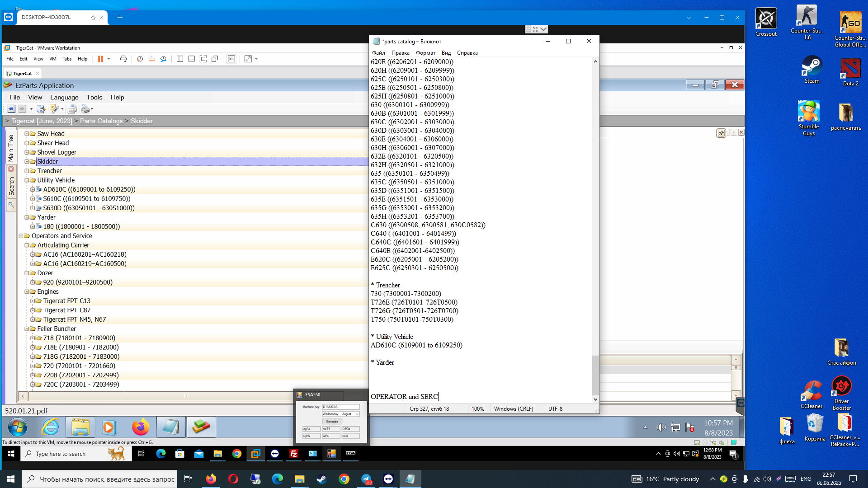The height and width of the screenshot is (488, 868).
Task: Expand the Saw Head tree folder
Action: (27, 134)
